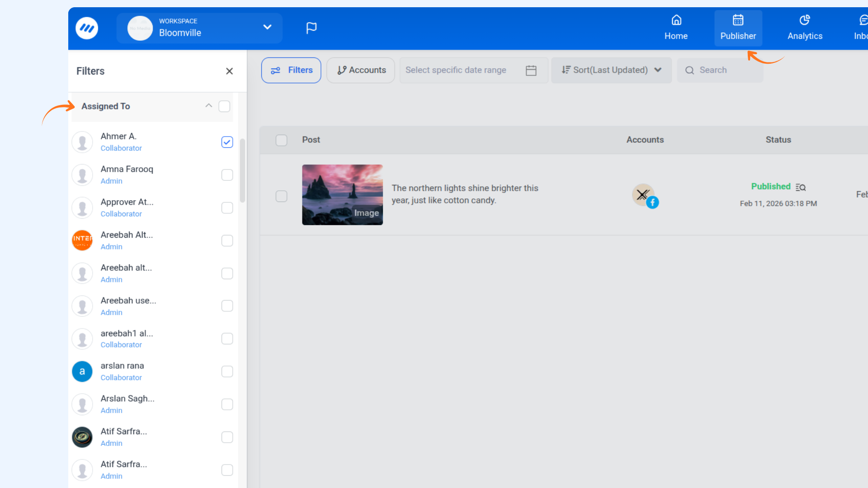Open the Home section
868x488 pixels.
pyautogui.click(x=676, y=28)
